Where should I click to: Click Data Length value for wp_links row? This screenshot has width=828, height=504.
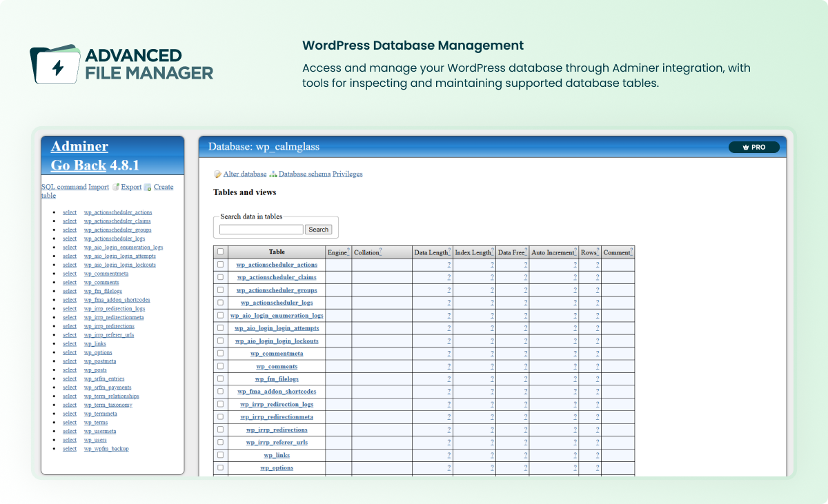click(x=449, y=455)
